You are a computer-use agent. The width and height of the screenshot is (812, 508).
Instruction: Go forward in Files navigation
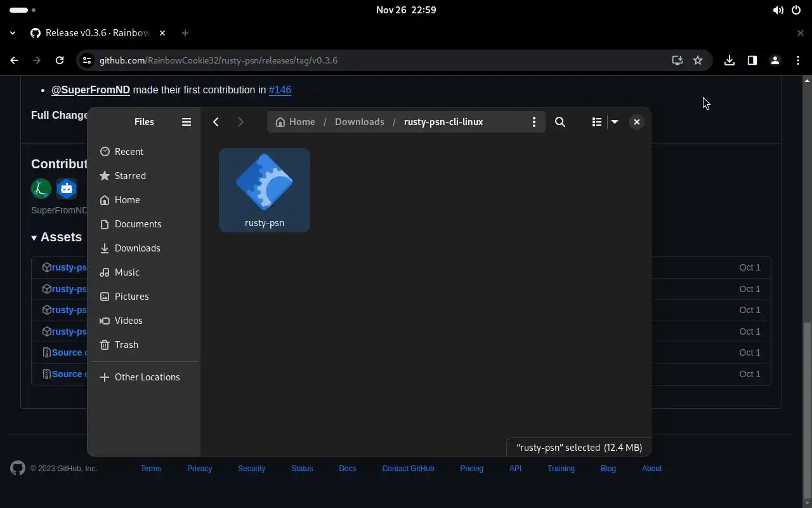(240, 122)
